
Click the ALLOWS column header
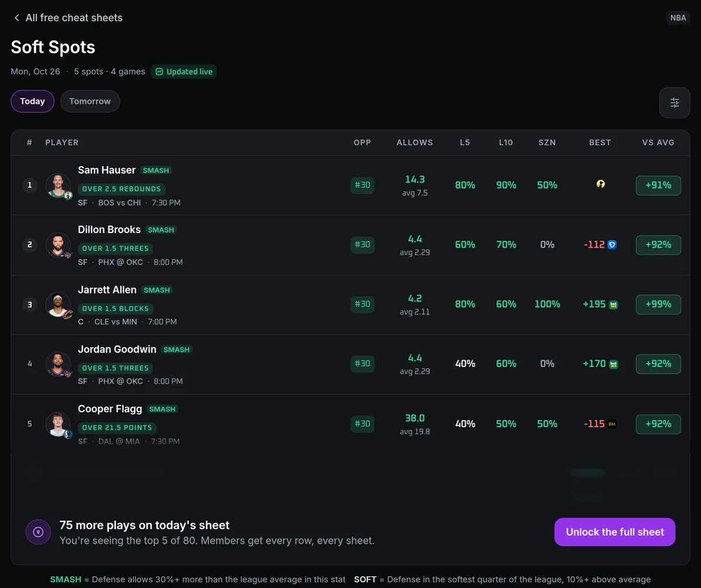415,143
